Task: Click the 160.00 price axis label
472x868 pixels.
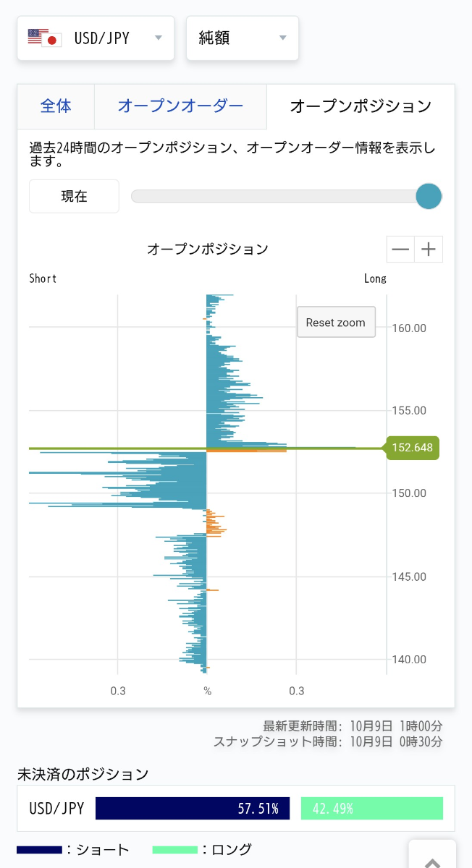Action: (x=410, y=328)
